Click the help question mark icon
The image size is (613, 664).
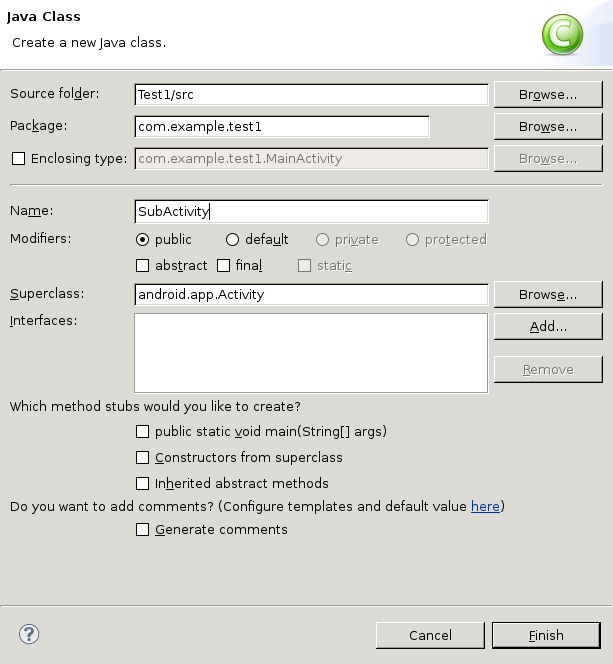[x=29, y=634]
